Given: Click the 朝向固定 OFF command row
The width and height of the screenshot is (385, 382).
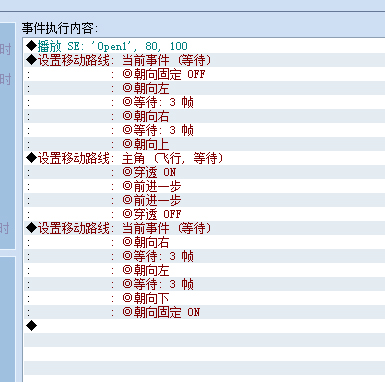Looking at the screenshot, I should coord(204,74).
